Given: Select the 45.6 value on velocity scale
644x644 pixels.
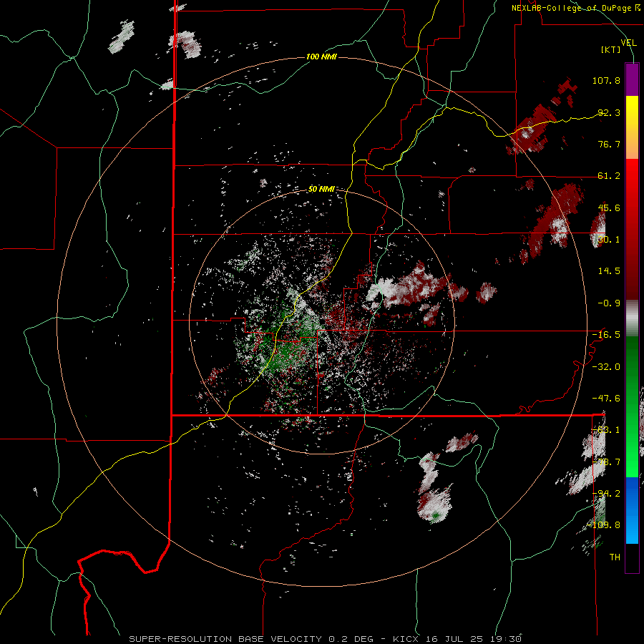Looking at the screenshot, I should (x=609, y=208).
